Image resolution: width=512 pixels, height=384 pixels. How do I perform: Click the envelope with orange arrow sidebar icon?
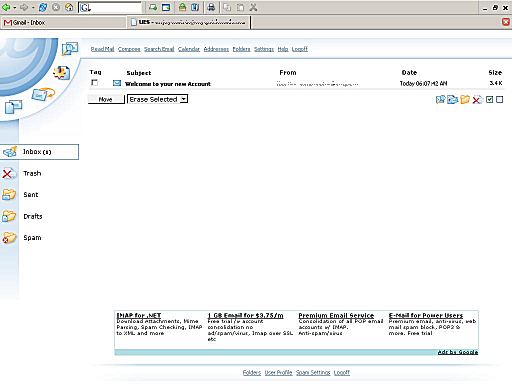coord(43,94)
